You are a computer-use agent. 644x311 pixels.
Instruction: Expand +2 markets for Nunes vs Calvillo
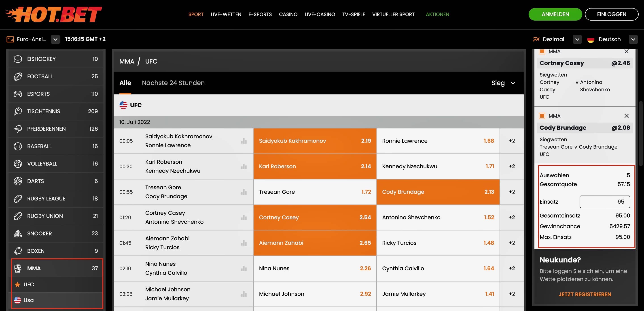(x=511, y=268)
